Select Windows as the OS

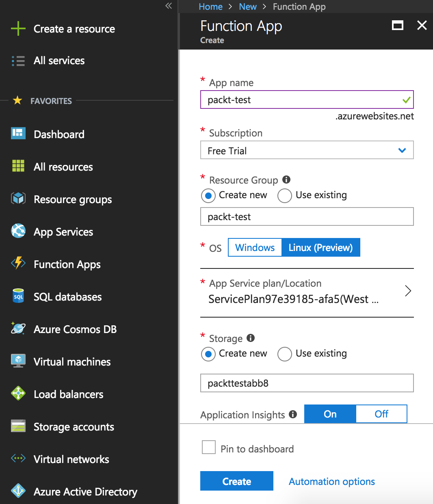point(255,247)
